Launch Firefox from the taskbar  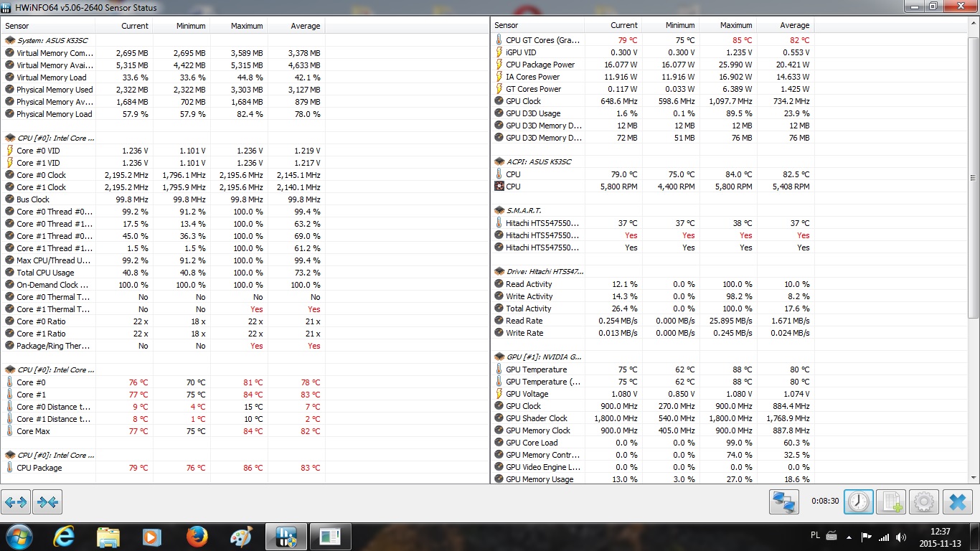(197, 537)
